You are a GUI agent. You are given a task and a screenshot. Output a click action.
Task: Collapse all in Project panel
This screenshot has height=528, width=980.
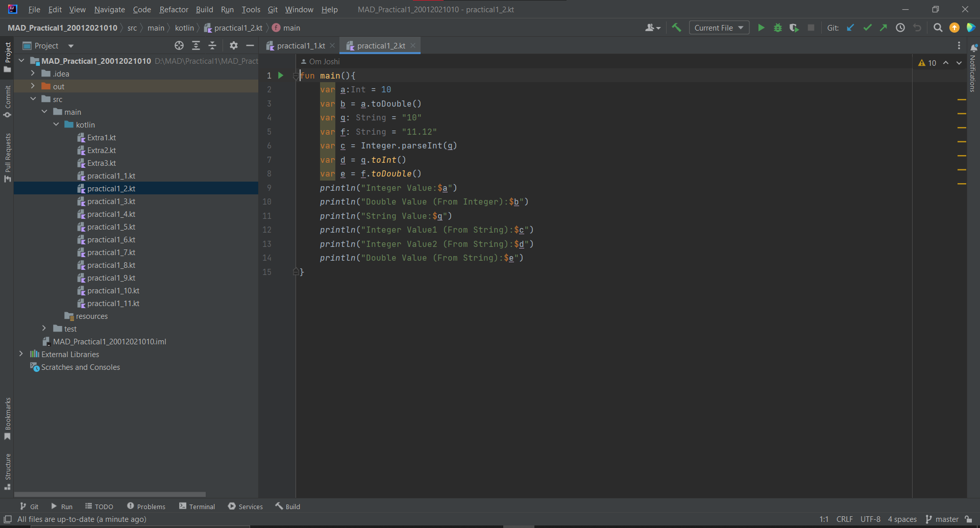click(x=212, y=45)
